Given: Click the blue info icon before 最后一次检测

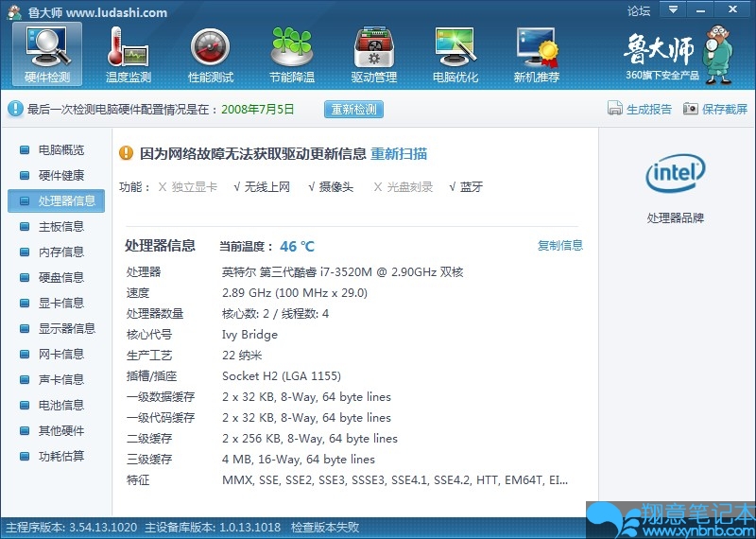Looking at the screenshot, I should (15, 109).
